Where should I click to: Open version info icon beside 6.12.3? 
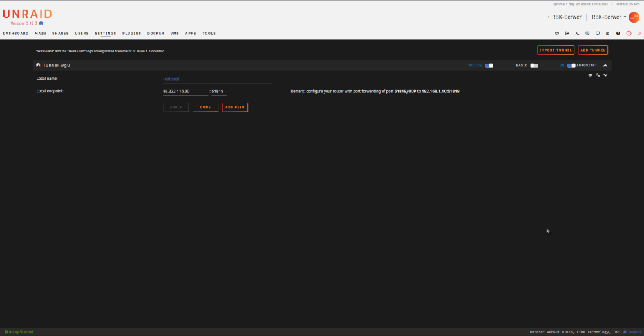point(41,23)
